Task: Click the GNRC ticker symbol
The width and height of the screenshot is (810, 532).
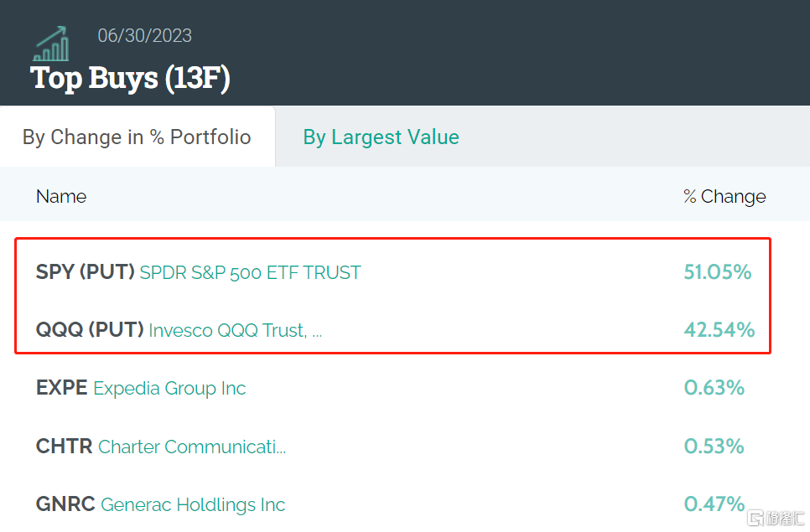Action: click(x=65, y=504)
